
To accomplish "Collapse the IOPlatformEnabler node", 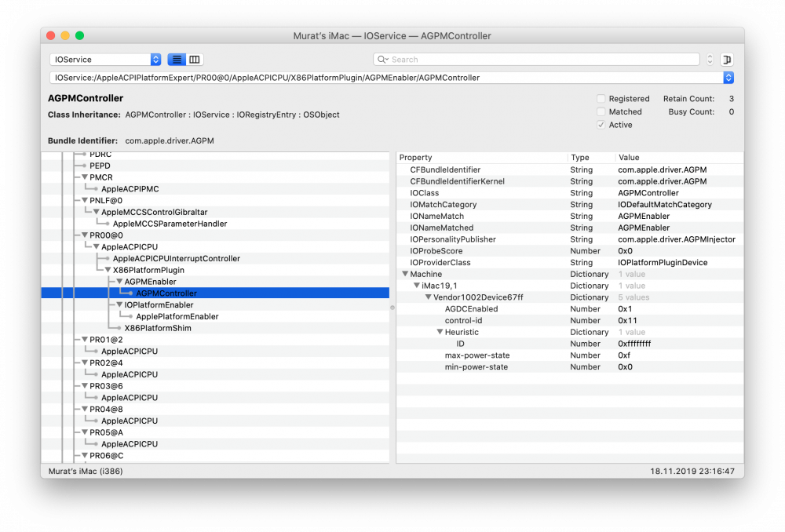I will [x=119, y=304].
